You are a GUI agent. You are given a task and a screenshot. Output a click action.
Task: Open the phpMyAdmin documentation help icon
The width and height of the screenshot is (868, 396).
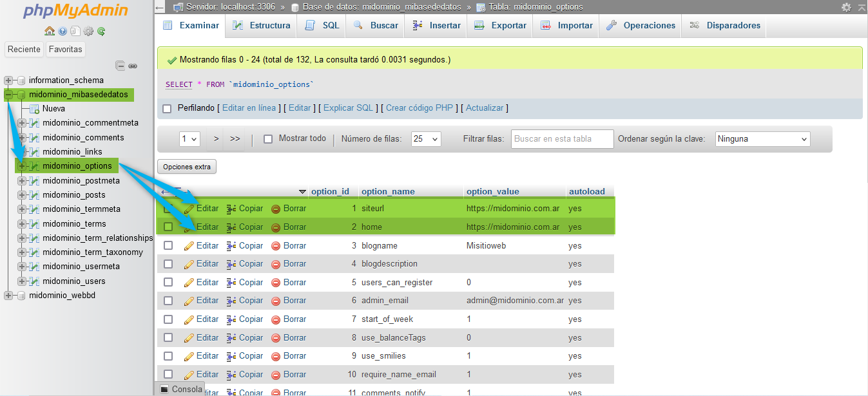point(63,31)
